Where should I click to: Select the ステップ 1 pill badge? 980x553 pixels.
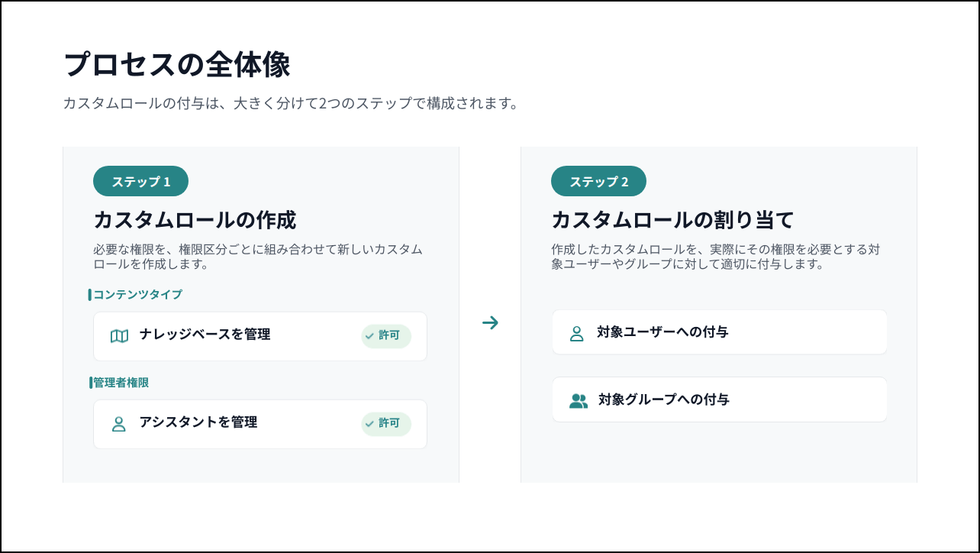click(140, 181)
